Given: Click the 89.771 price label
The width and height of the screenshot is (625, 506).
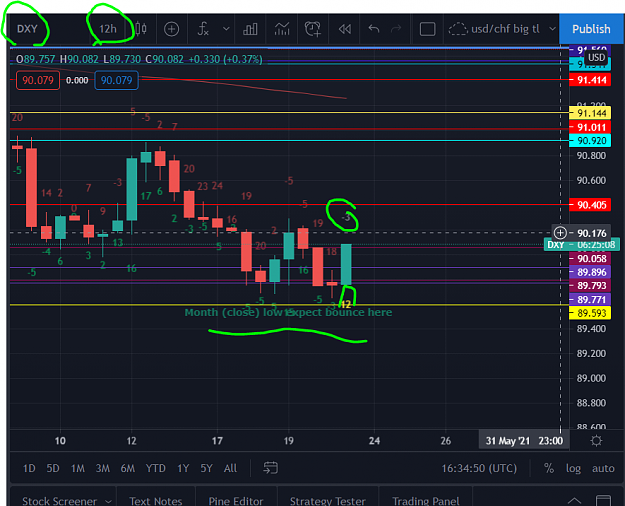Looking at the screenshot, I should click(x=590, y=299).
